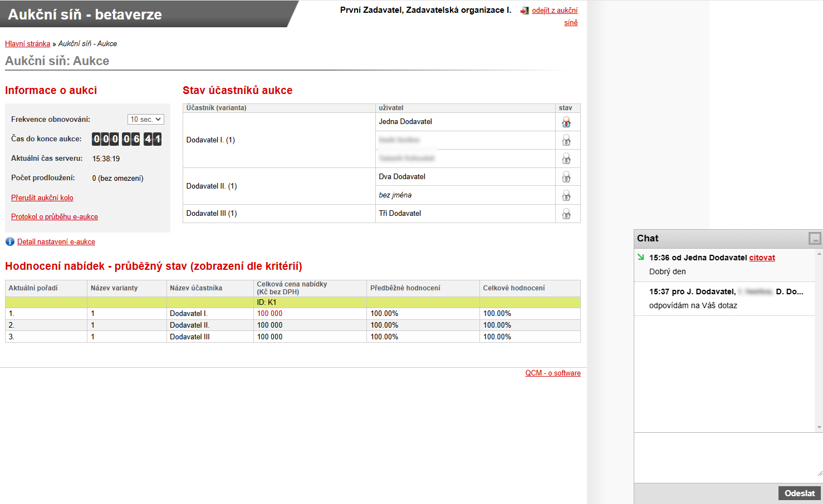The image size is (823, 504).
Task: Click the exit door icon in header
Action: (x=525, y=11)
